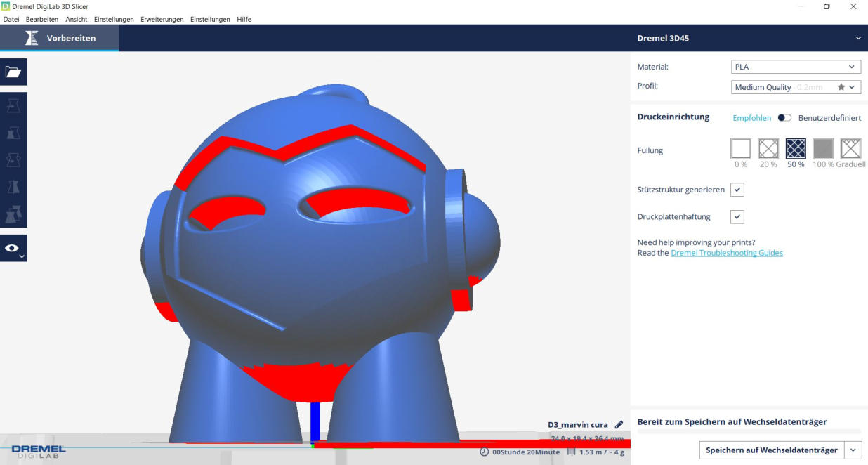Uncheck Stützstruktur generieren checkbox
This screenshot has width=868, height=465.
(x=737, y=190)
